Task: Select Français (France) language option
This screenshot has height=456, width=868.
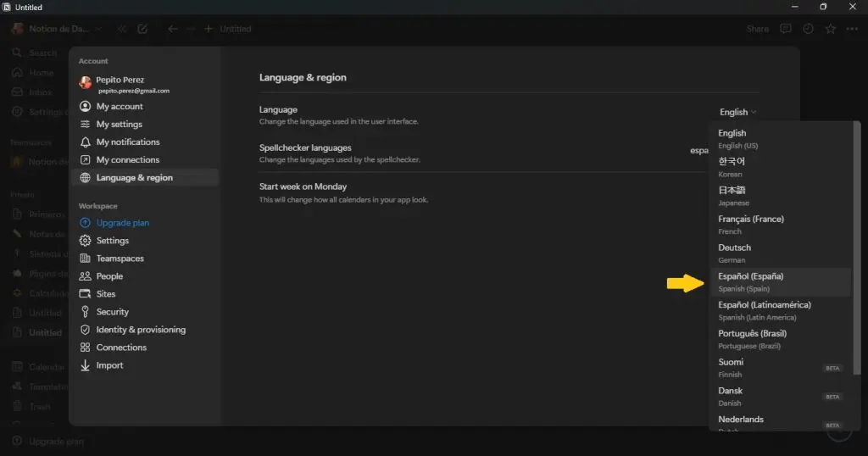Action: 781,224
